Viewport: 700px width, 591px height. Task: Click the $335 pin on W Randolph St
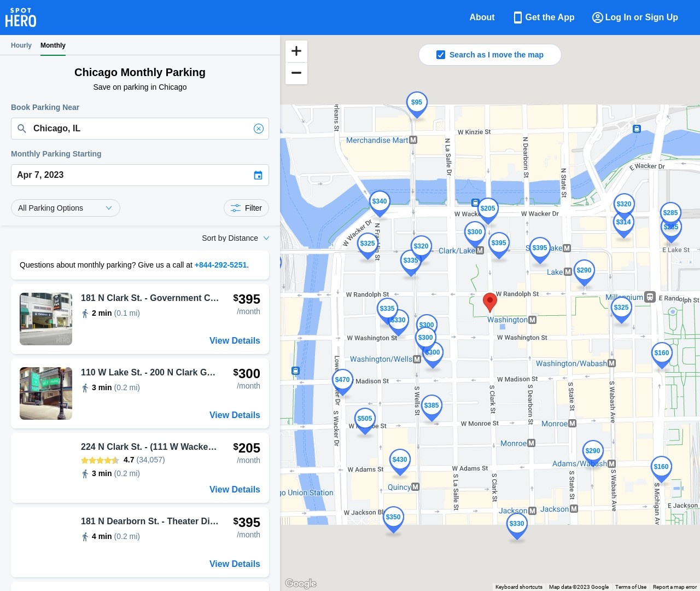(x=387, y=310)
